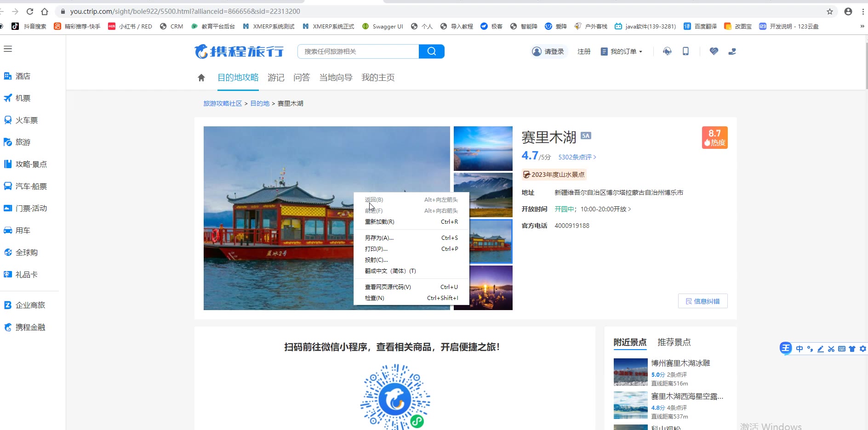
Task: Click the Ctrip 携程旅行 logo
Action: point(239,51)
